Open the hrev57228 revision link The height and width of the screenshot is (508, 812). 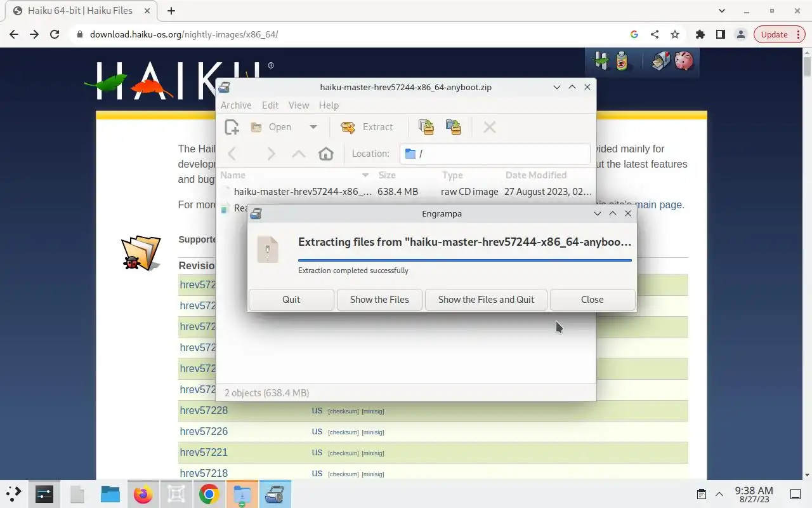click(204, 410)
